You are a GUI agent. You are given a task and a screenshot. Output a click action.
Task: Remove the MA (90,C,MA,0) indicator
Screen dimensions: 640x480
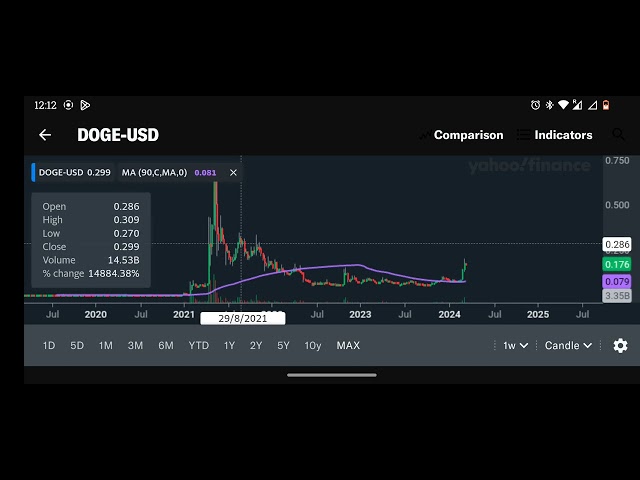(x=233, y=172)
